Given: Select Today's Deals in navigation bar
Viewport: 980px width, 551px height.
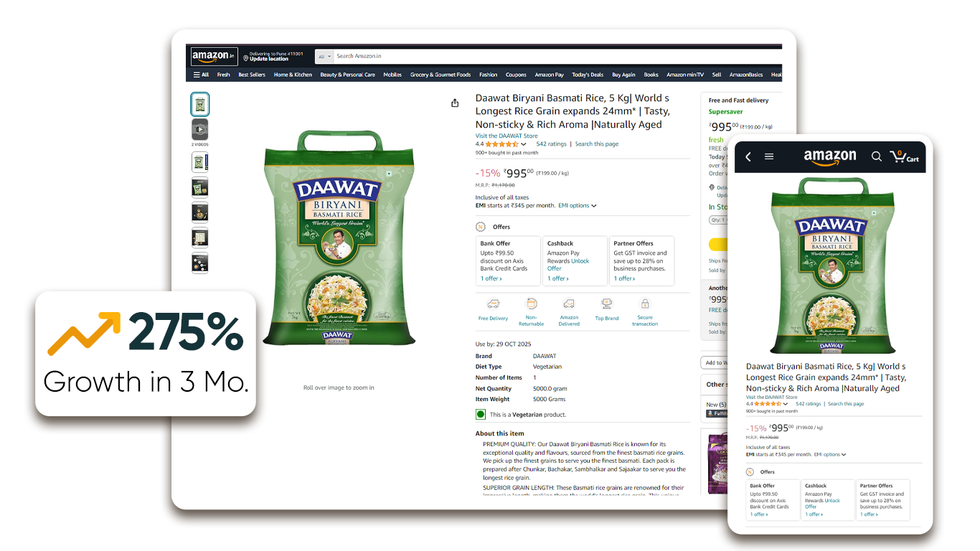Looking at the screenshot, I should [x=587, y=75].
